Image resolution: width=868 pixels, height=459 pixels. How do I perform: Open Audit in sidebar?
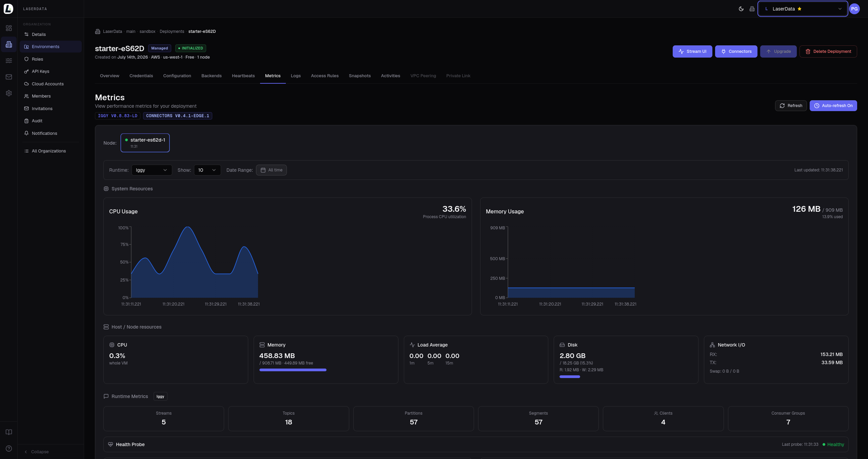(51, 121)
